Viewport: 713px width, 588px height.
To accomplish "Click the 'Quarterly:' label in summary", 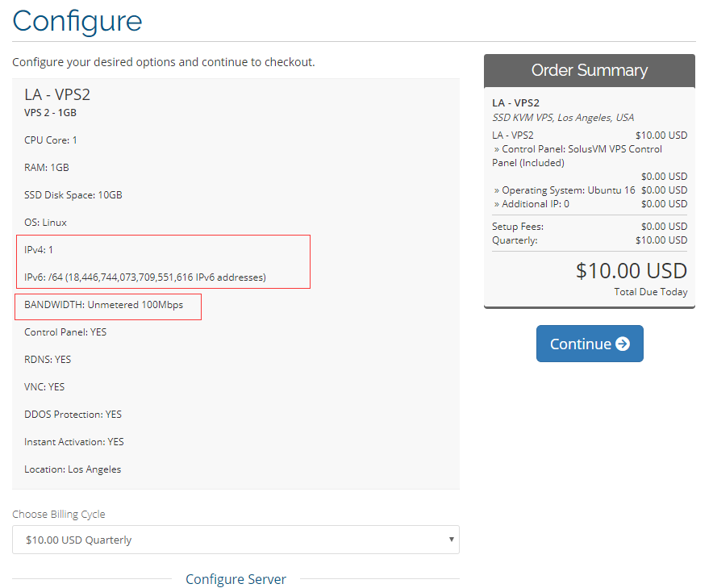I will (x=515, y=240).
